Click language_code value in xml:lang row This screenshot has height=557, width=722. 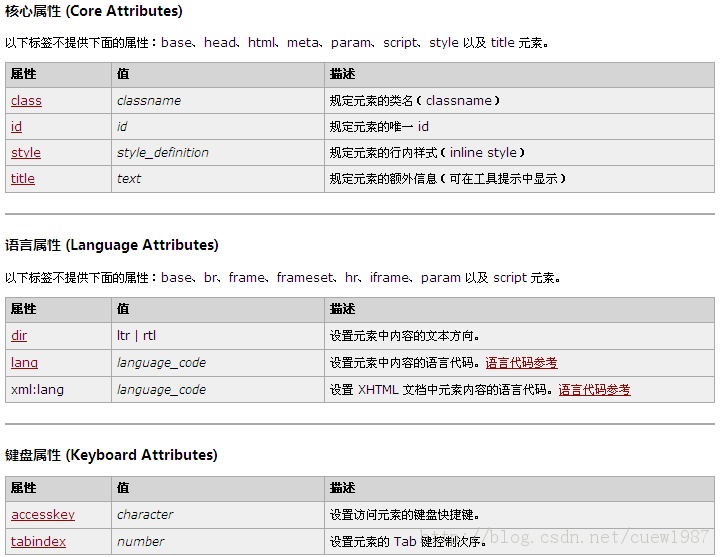tap(161, 389)
